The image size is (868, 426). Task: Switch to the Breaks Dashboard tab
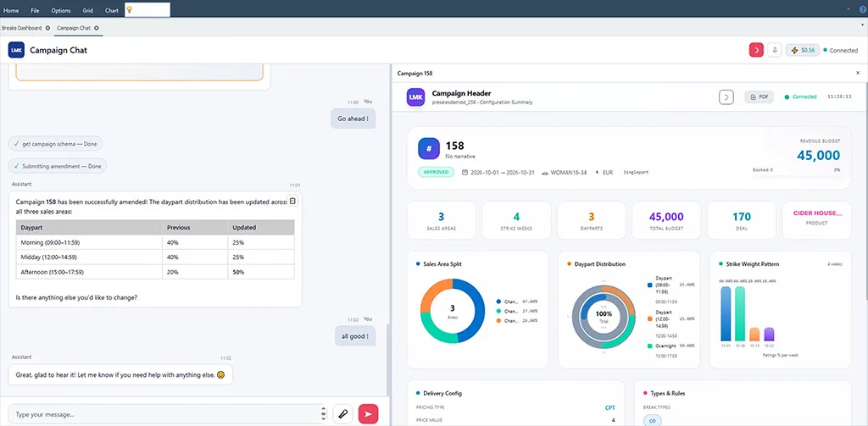[x=21, y=28]
